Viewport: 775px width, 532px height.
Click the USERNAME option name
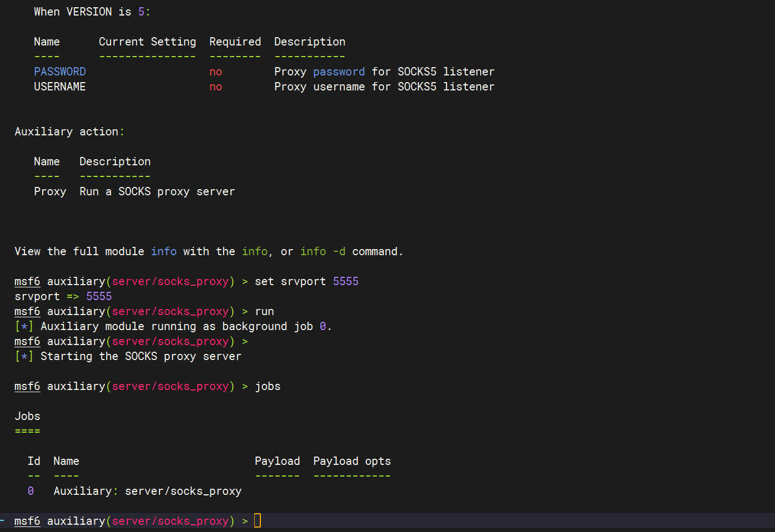point(60,87)
